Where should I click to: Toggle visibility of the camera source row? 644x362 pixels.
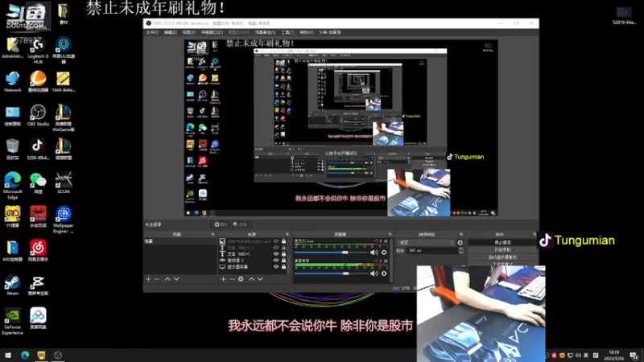pos(276,260)
